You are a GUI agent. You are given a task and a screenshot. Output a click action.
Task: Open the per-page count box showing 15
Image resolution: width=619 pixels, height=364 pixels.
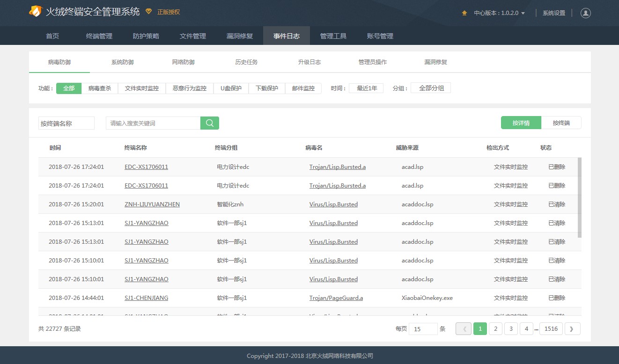[423, 329]
